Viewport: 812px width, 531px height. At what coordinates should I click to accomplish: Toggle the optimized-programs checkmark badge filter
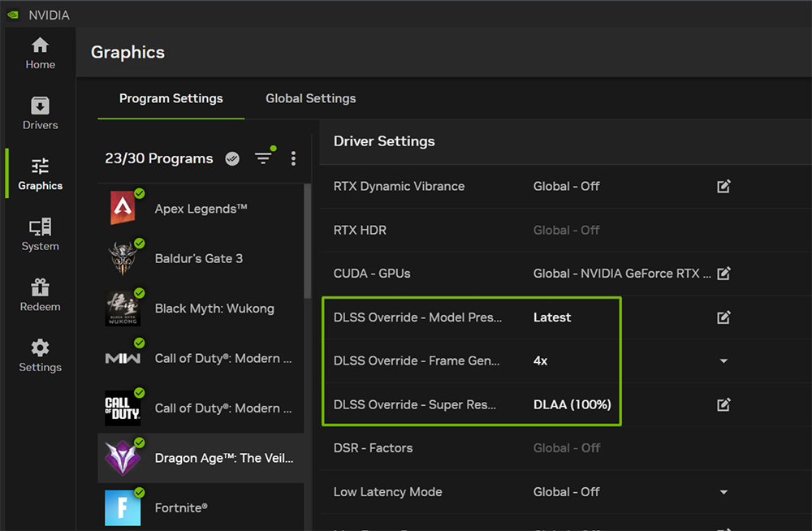(x=233, y=159)
